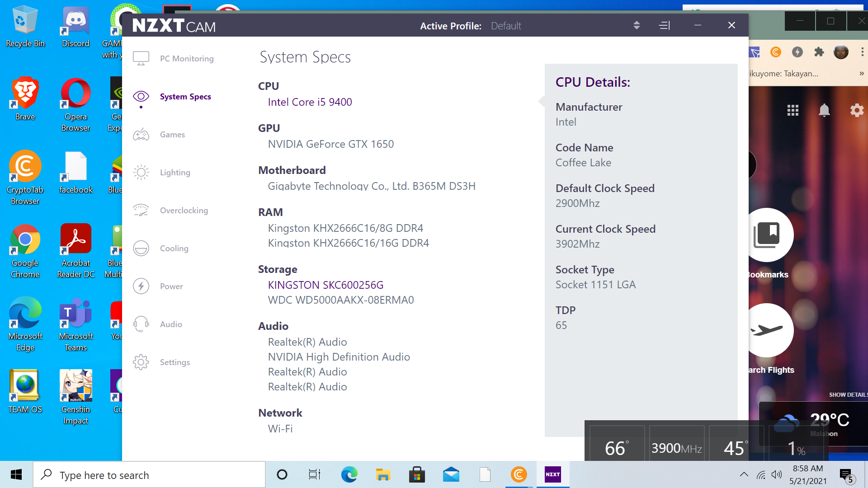Select the CryptoTab Browser desktop icon
Viewport: 868px width, 488px height.
(x=25, y=178)
